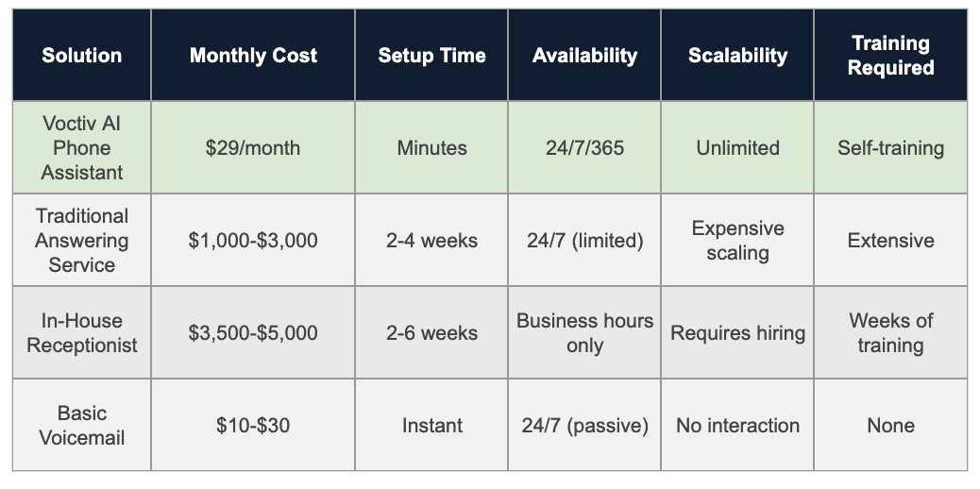Select the Expensive scaling cell

(x=737, y=241)
